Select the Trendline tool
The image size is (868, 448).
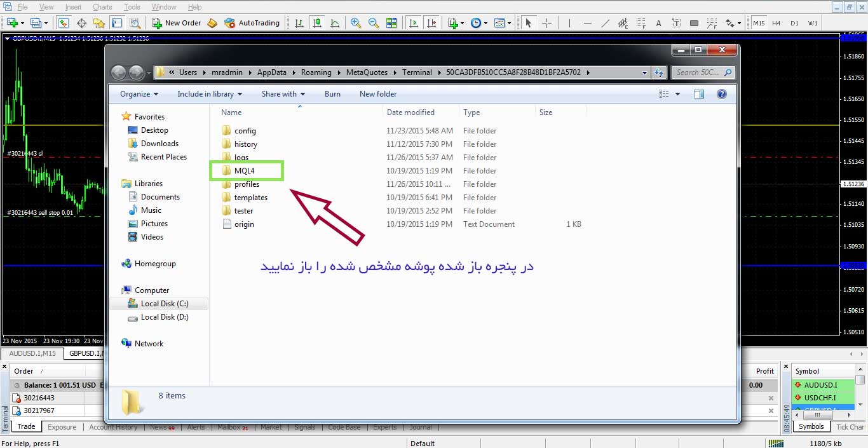605,23
